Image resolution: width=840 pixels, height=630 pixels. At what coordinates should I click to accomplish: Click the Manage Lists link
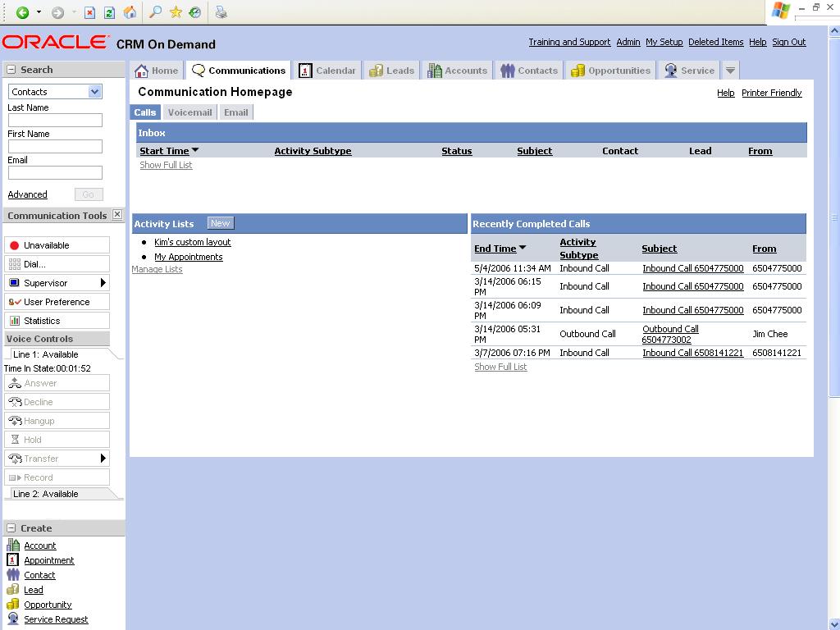click(x=157, y=269)
